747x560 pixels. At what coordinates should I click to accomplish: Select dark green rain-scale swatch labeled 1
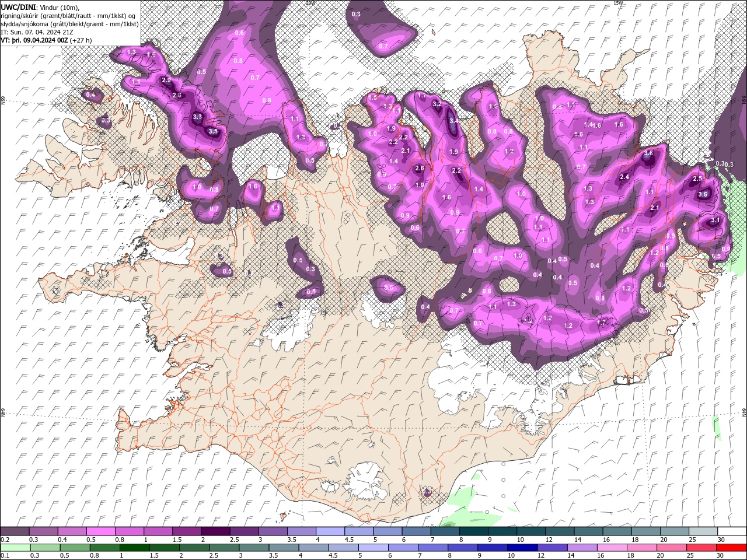click(135, 548)
